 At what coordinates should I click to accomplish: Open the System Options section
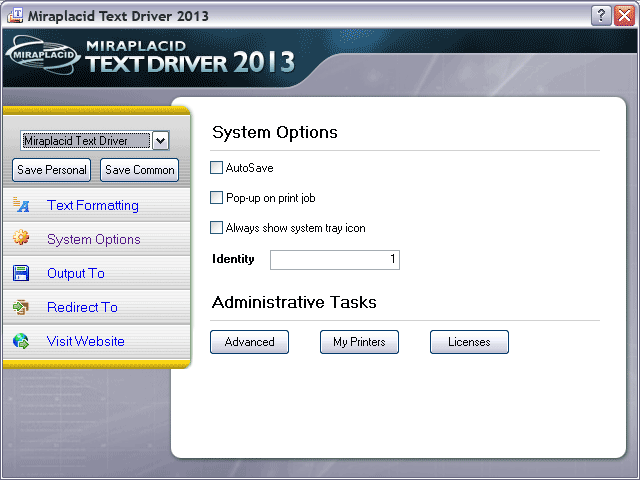click(93, 239)
